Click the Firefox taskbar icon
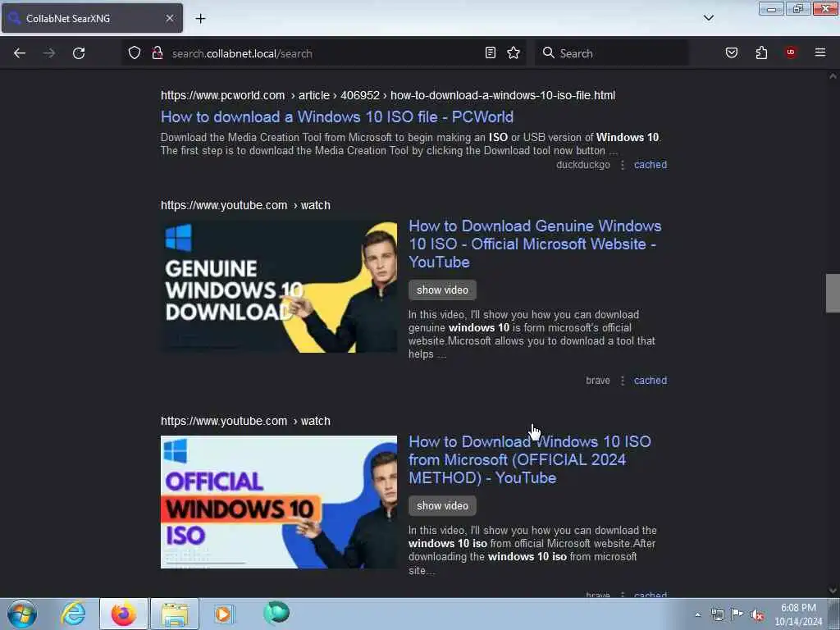Screen dimensions: 840x630 (x=124, y=614)
